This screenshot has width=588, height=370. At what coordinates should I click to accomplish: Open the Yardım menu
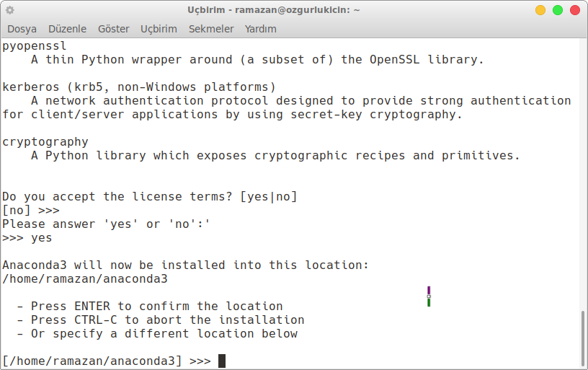[x=260, y=29]
